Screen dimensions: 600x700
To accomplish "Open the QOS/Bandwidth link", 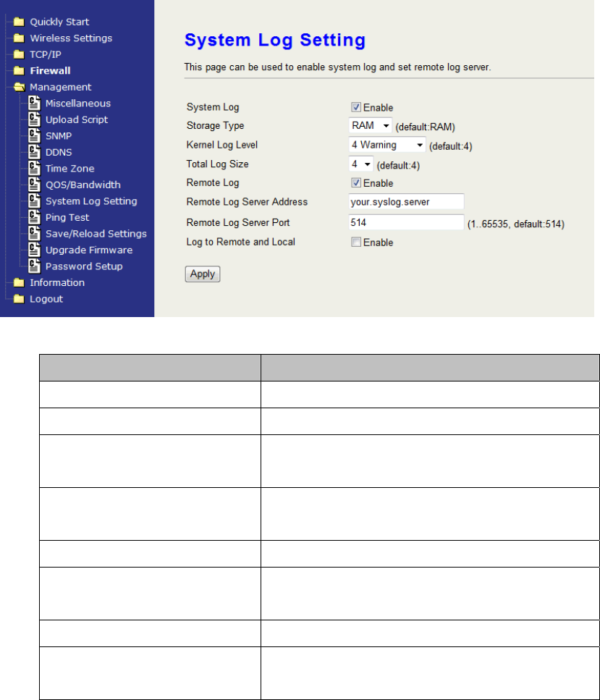I will click(x=83, y=185).
